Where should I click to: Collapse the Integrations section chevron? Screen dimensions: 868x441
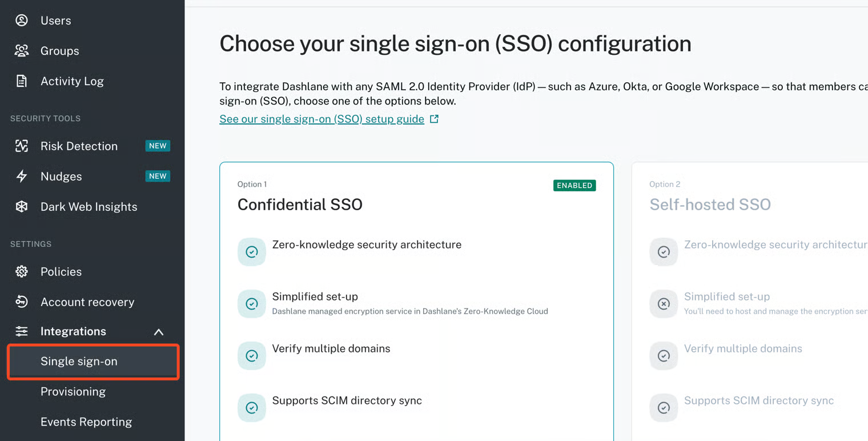pos(159,332)
